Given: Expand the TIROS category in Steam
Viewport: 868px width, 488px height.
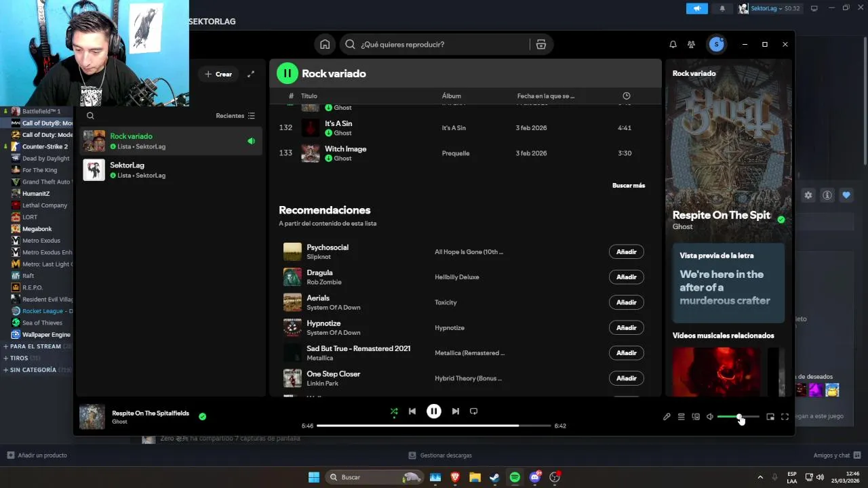Looking at the screenshot, I should (x=22, y=358).
